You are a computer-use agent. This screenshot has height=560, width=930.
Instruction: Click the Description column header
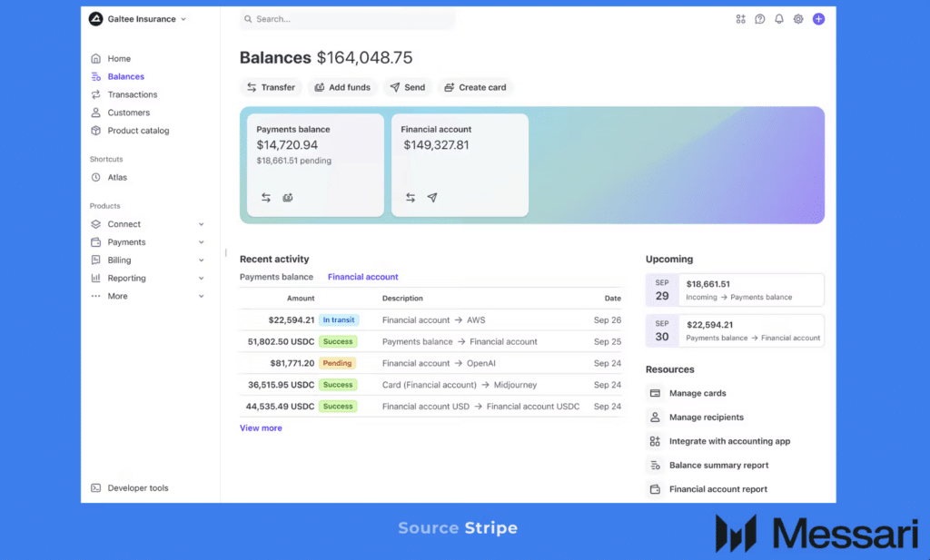coord(402,298)
